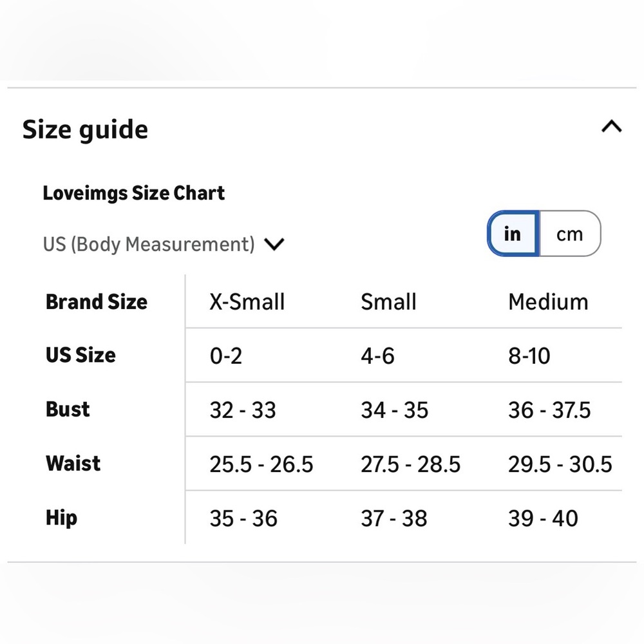
Task: Click the Waist row label
Action: (73, 464)
